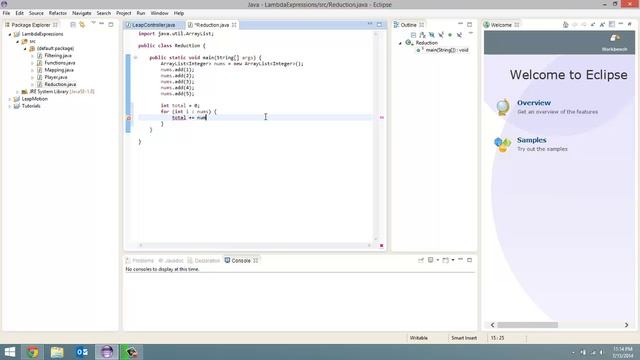640x360 pixels.
Task: Open the Help menu
Action: [x=179, y=13]
